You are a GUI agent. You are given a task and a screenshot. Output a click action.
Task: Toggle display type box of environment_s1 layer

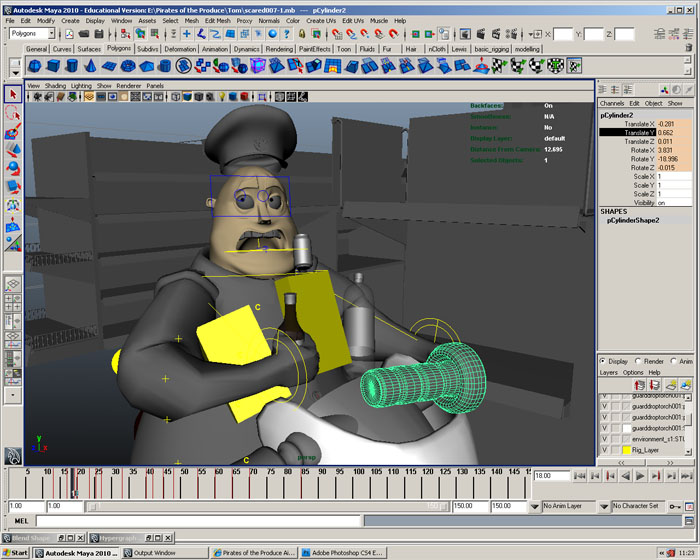pyautogui.click(x=616, y=439)
